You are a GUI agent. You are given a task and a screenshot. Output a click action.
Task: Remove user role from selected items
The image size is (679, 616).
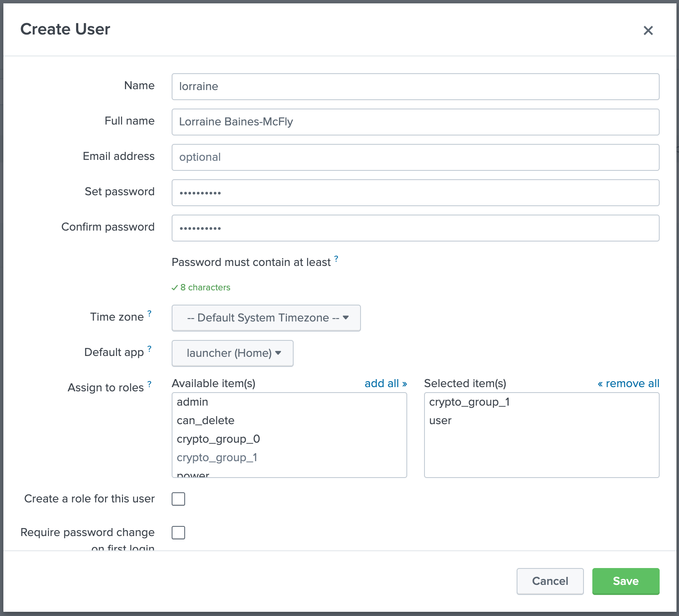541,420
